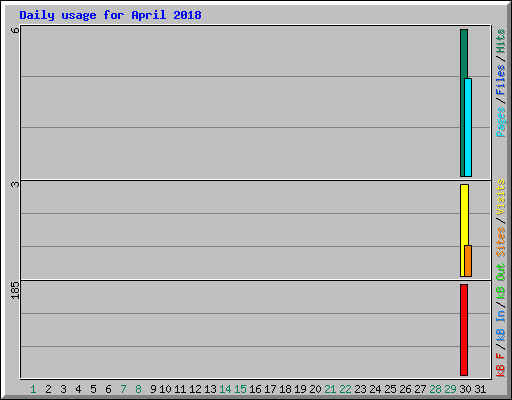Click the 'Hits' legend label

coord(501,41)
